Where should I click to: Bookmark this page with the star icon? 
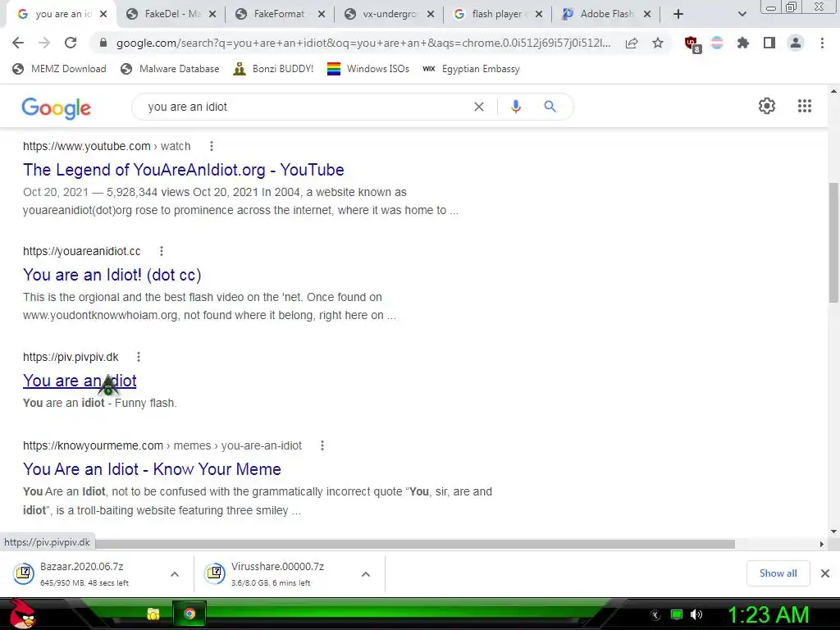pos(658,43)
